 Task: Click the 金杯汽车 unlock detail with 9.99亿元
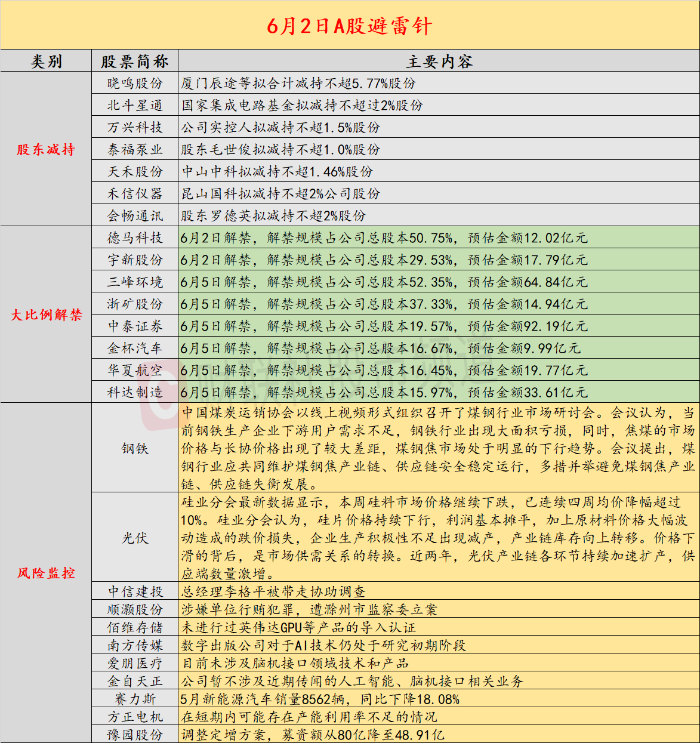[x=380, y=348]
